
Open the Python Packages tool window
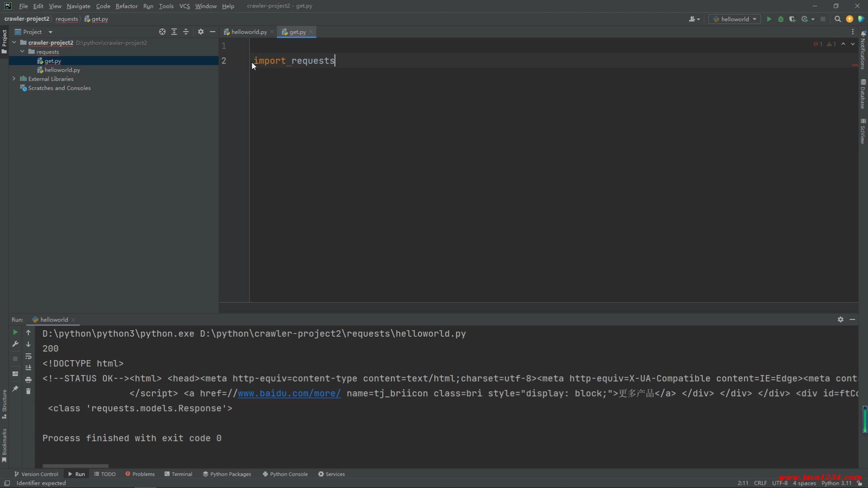(x=227, y=474)
